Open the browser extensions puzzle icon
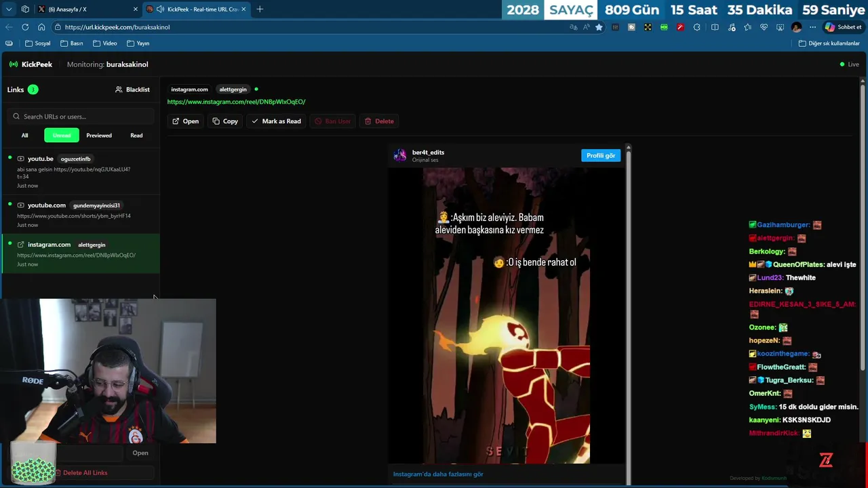 click(x=696, y=27)
